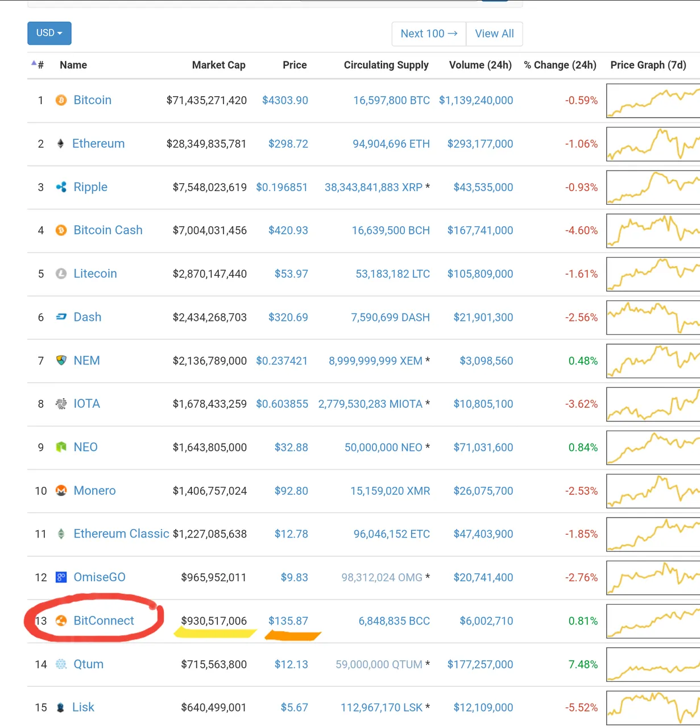
Task: Click the OmiseGO logo icon
Action: 61,577
